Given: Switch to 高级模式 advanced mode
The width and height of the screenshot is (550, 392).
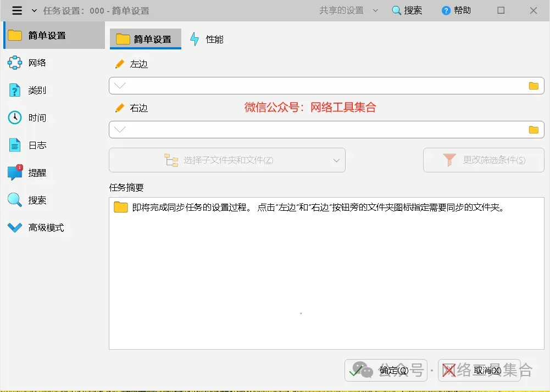Looking at the screenshot, I should [x=36, y=227].
